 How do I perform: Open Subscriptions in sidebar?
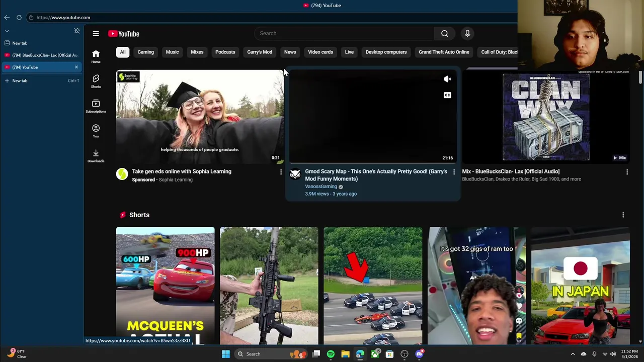pos(96,106)
